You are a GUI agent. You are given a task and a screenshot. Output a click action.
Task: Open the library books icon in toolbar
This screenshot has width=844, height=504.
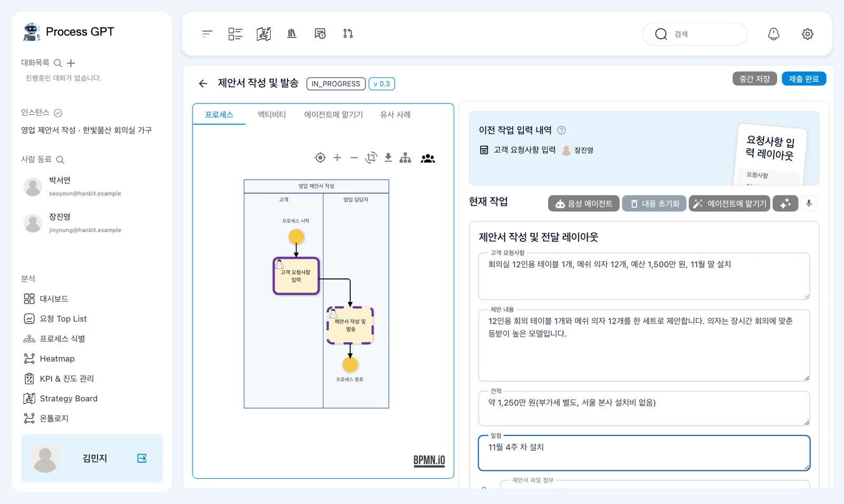click(292, 34)
